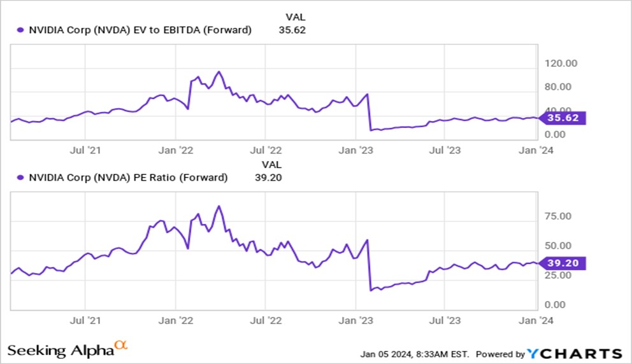Click Jan '23 label on top chart axis
632x364 pixels.
click(x=356, y=151)
